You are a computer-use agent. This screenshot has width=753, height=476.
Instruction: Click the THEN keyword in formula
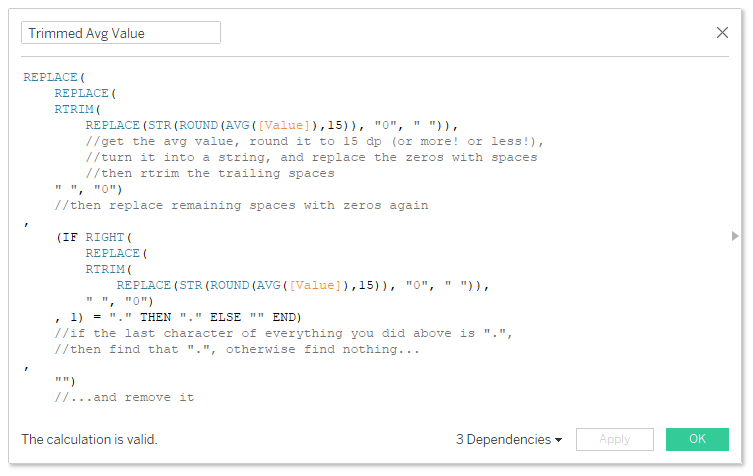[156, 317]
